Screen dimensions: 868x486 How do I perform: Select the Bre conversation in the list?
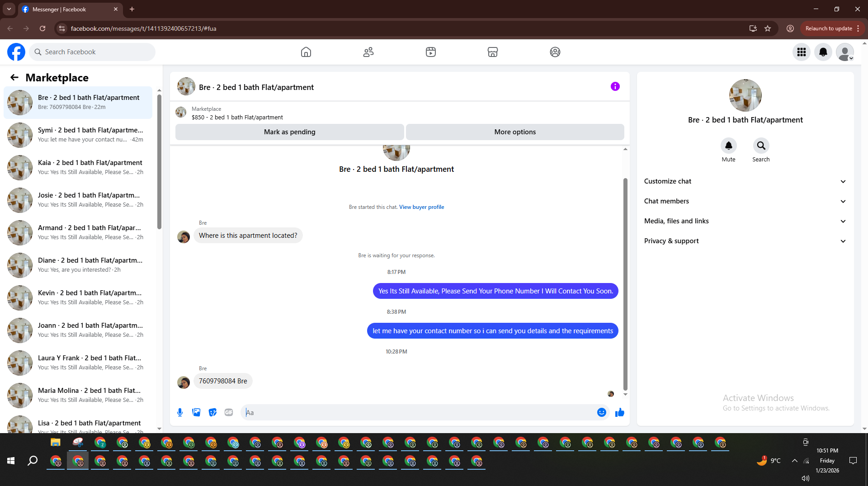pyautogui.click(x=78, y=102)
